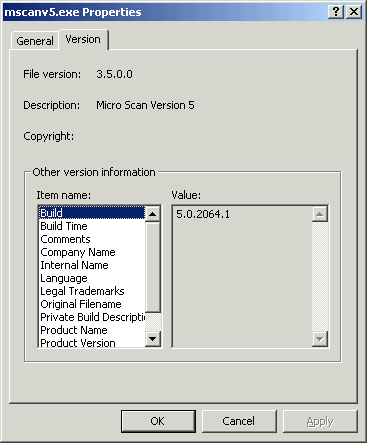Click the Cancel button
This screenshot has width=367, height=443.
(239, 421)
